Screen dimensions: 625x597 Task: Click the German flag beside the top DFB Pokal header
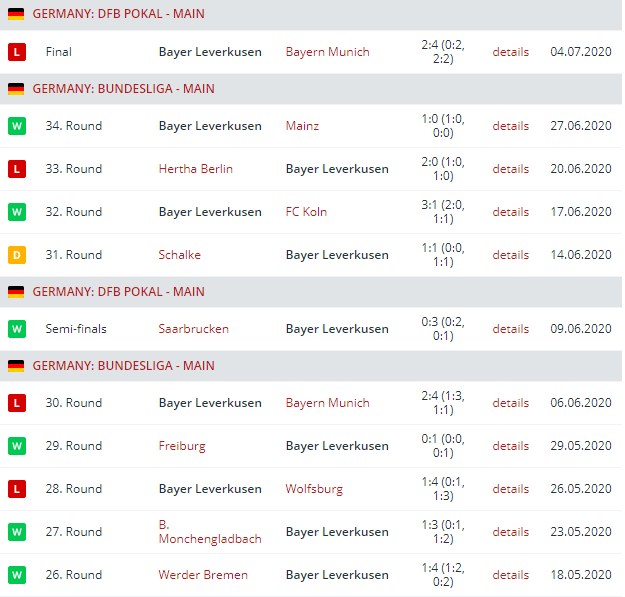[x=16, y=15]
